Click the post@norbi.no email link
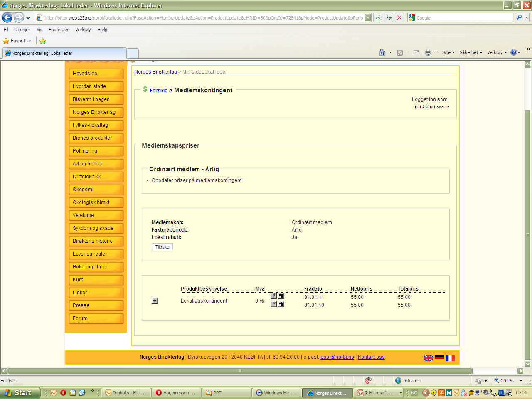The height and width of the screenshot is (399, 532). 337,357
